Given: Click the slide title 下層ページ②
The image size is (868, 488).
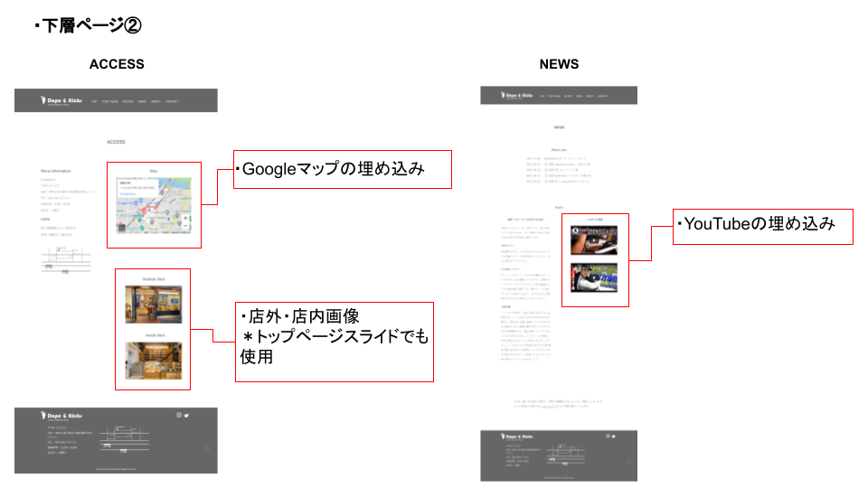Looking at the screenshot, I should [88, 26].
